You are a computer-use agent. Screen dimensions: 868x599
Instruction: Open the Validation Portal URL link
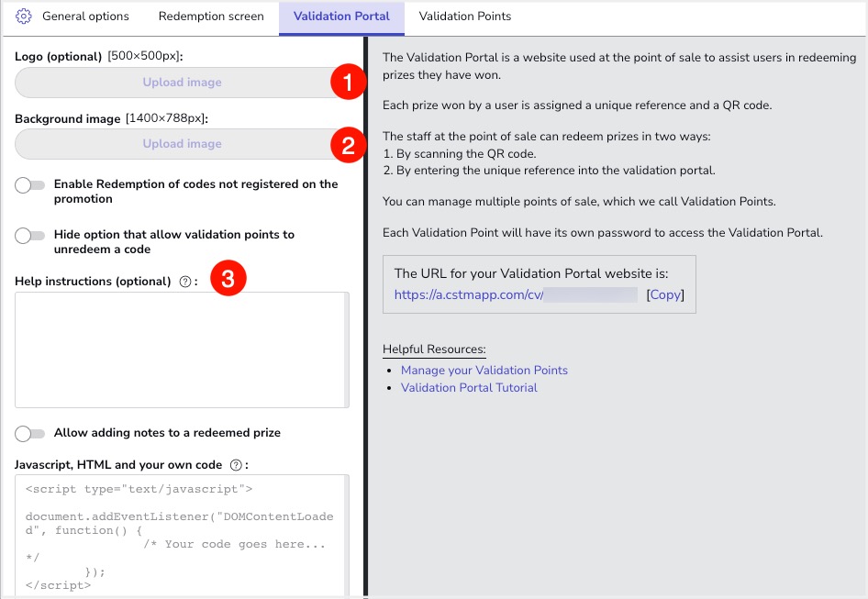tap(468, 294)
